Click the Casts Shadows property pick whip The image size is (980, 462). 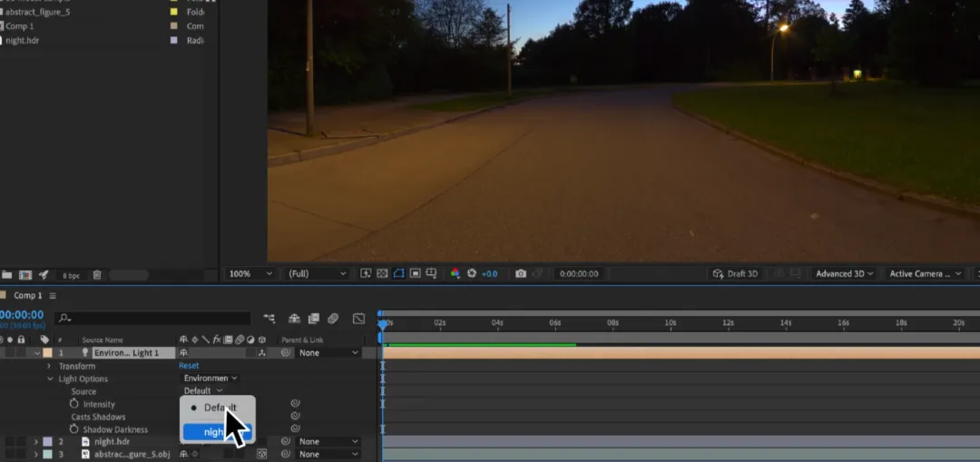[296, 416]
